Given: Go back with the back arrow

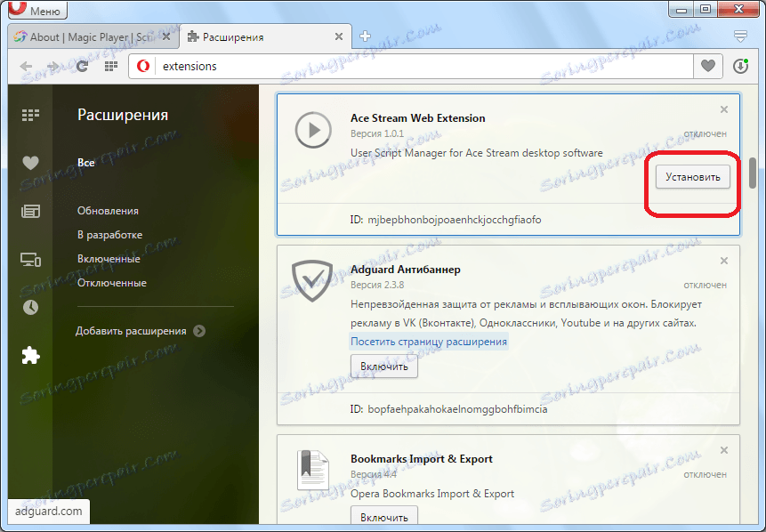Looking at the screenshot, I should [26, 67].
